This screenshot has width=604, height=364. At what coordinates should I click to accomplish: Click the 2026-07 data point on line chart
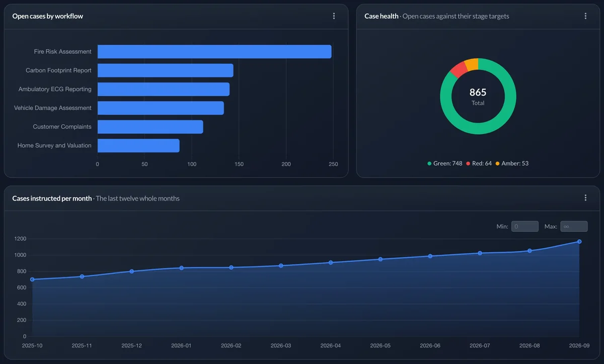(480, 253)
